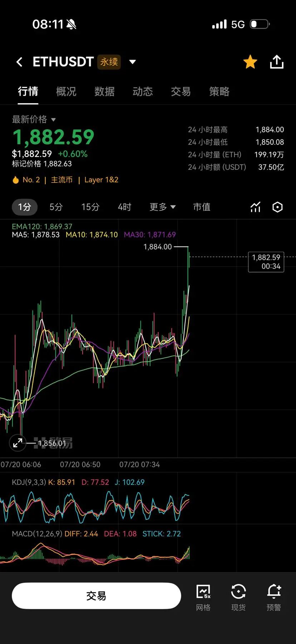Switch to the 概况 tab
This screenshot has width=296, height=644.
(66, 92)
